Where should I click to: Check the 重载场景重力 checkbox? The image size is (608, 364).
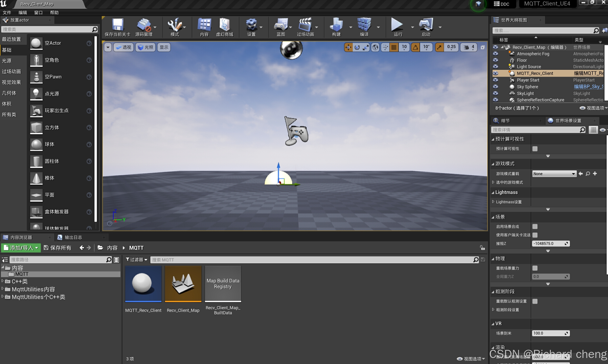tap(535, 268)
